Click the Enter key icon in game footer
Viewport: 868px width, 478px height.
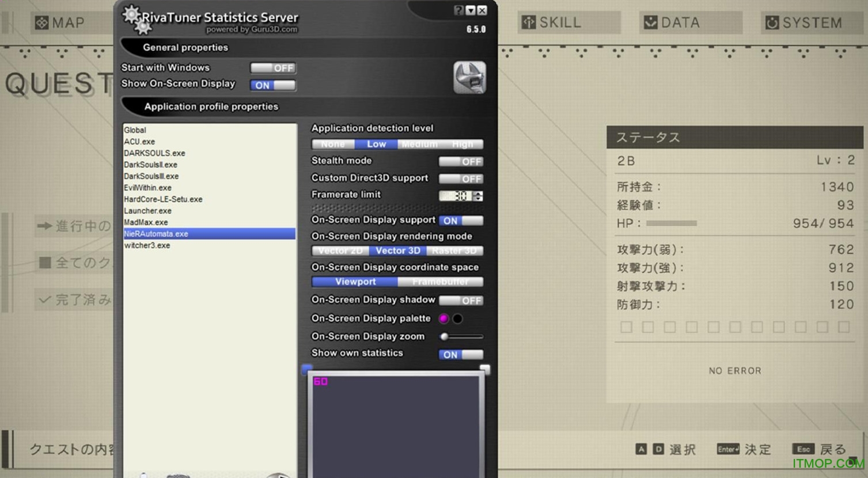pos(727,449)
